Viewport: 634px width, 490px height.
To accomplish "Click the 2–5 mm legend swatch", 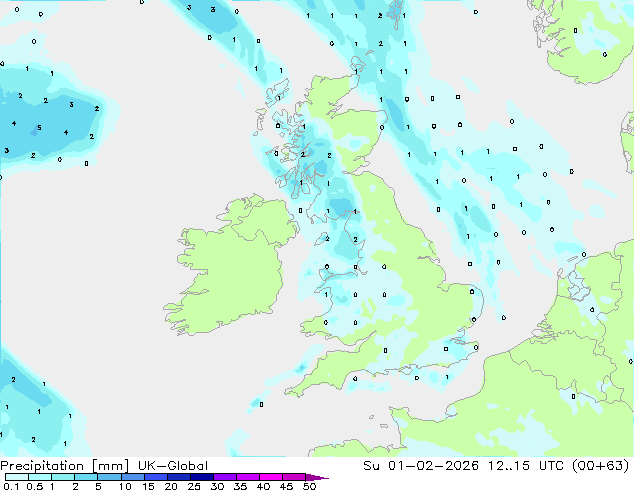I will [86, 477].
